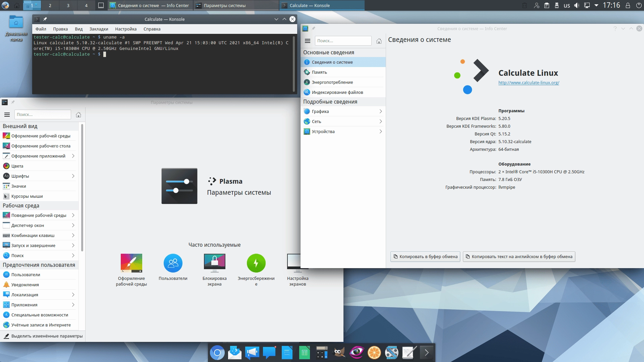This screenshot has height=362, width=644.
Task: Click the power icon in top panel
Action: (638, 5)
